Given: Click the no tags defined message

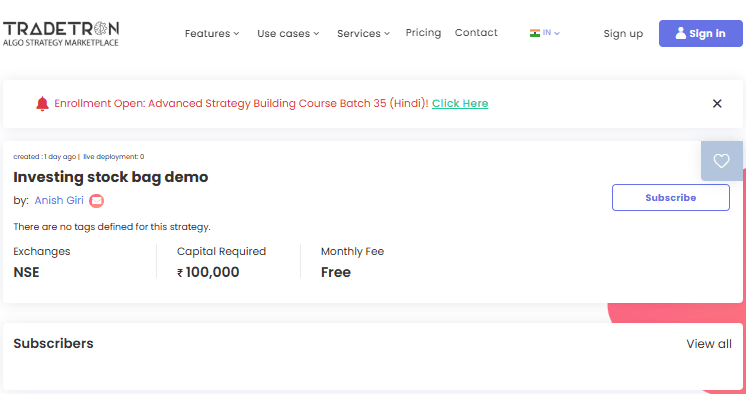Looking at the screenshot, I should click(x=112, y=227).
